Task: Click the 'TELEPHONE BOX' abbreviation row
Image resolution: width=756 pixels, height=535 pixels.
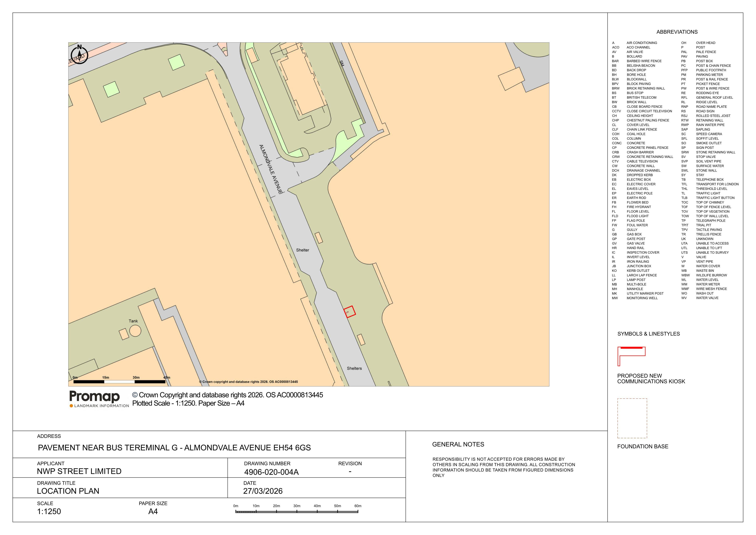Action: [702, 180]
